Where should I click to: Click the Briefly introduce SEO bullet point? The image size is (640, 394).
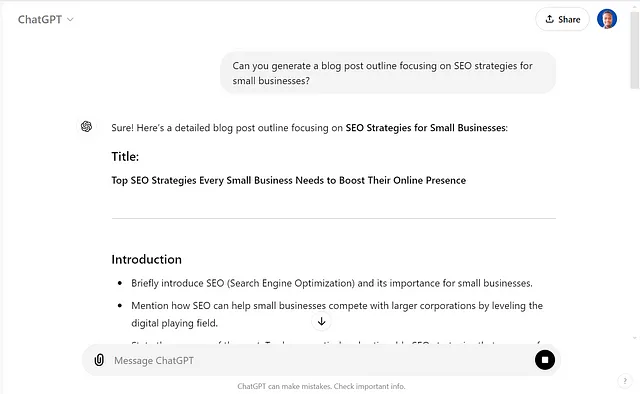pyautogui.click(x=332, y=283)
